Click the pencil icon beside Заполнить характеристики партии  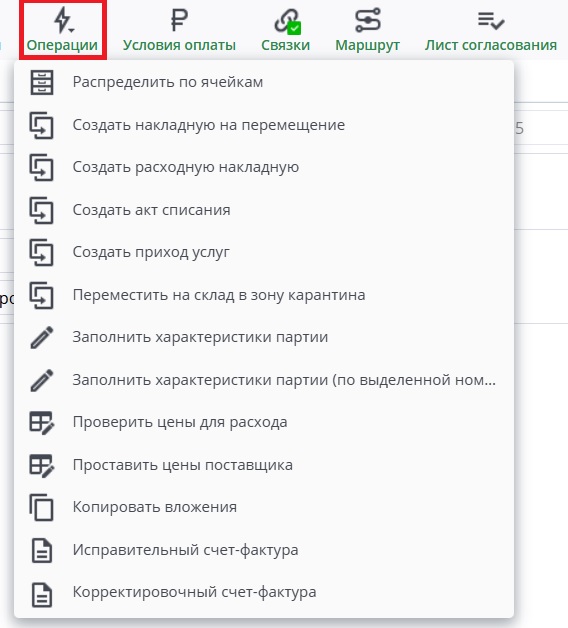click(x=42, y=338)
